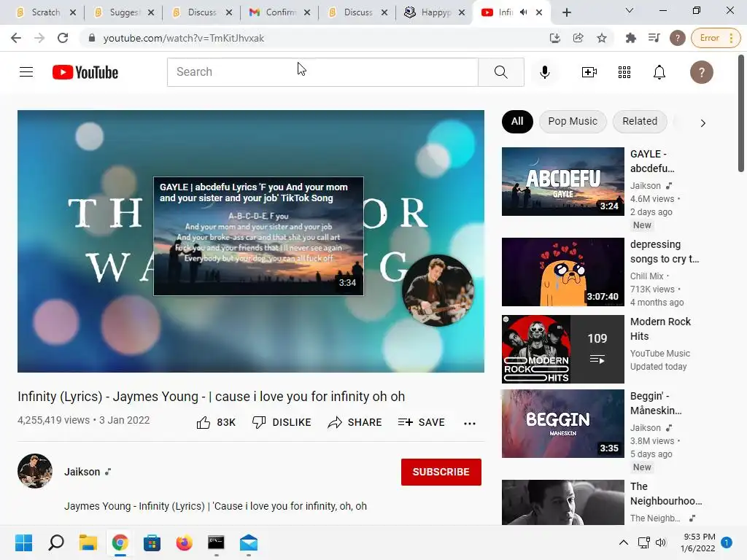Open Jaikson channel name link
The width and height of the screenshot is (747, 560).
pos(82,472)
